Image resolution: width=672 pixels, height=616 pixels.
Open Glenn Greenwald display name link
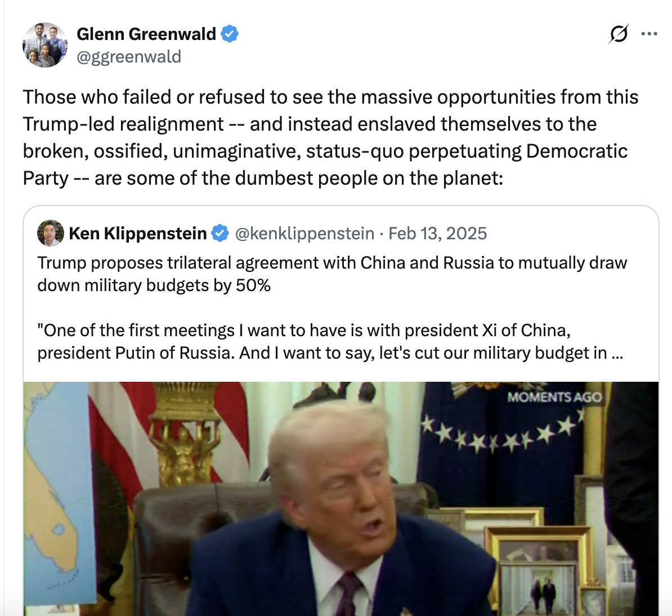pos(146,34)
